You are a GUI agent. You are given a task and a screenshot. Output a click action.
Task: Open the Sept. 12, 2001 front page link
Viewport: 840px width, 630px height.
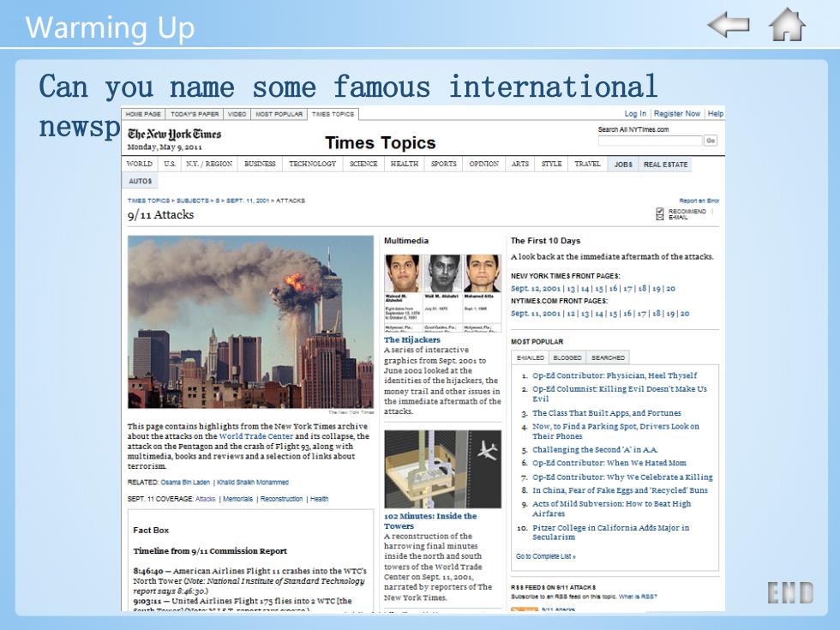(536, 288)
